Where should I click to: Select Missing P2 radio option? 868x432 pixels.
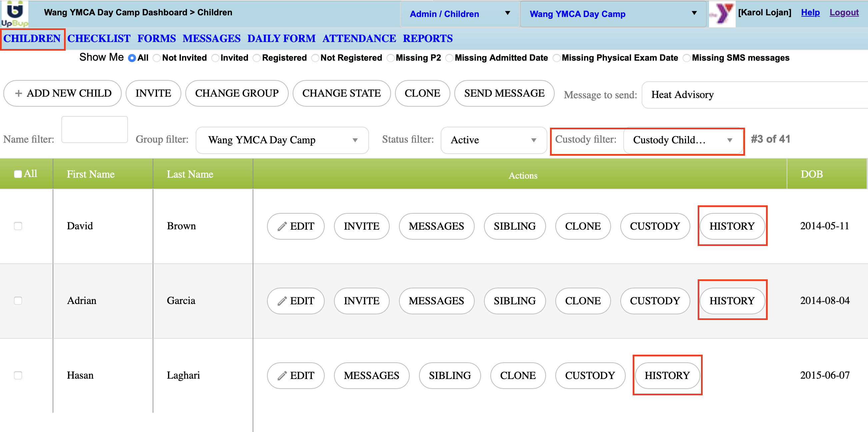391,58
